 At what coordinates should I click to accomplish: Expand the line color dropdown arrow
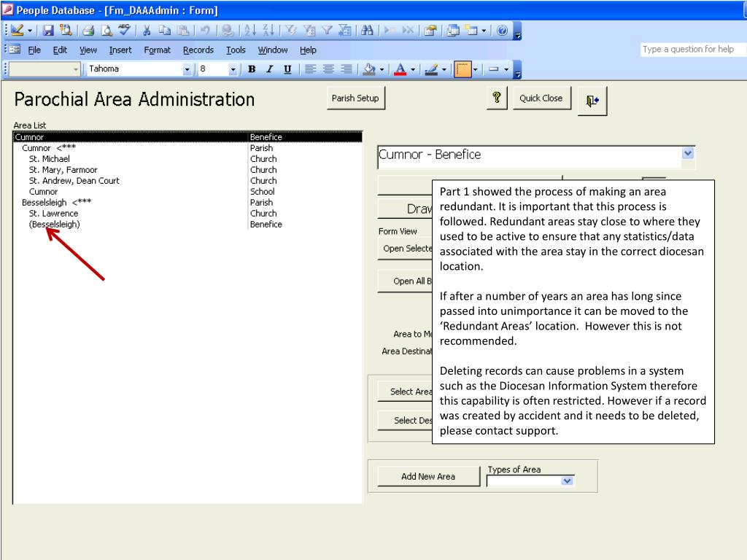point(444,69)
